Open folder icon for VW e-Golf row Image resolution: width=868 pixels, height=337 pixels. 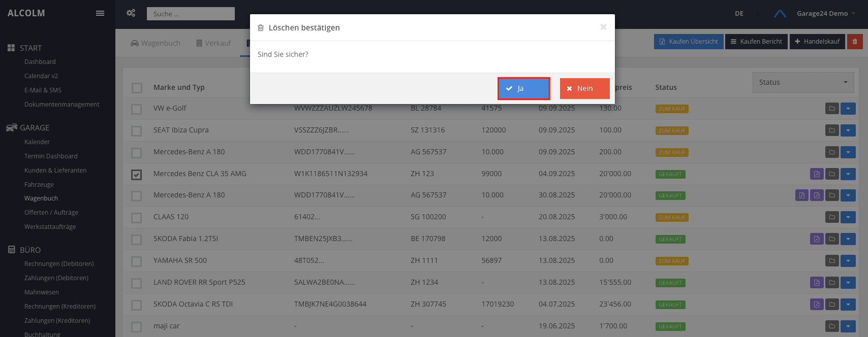click(x=832, y=109)
